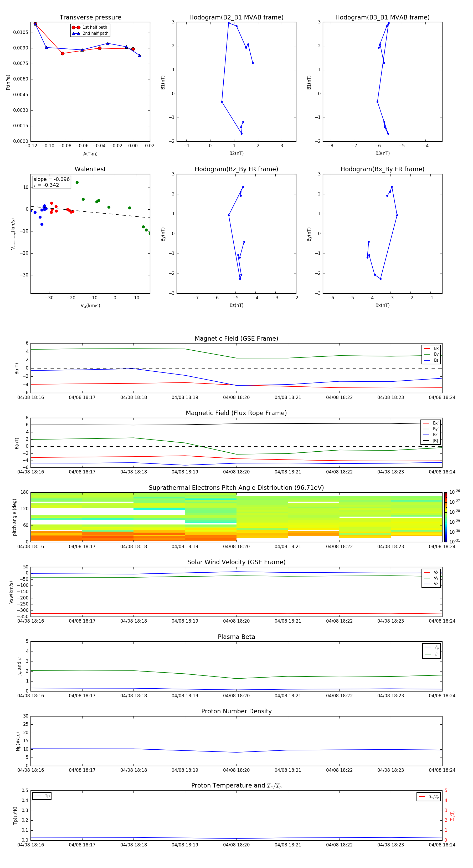
Task: Click the "WalenTest" plot title
Action: tap(90, 169)
